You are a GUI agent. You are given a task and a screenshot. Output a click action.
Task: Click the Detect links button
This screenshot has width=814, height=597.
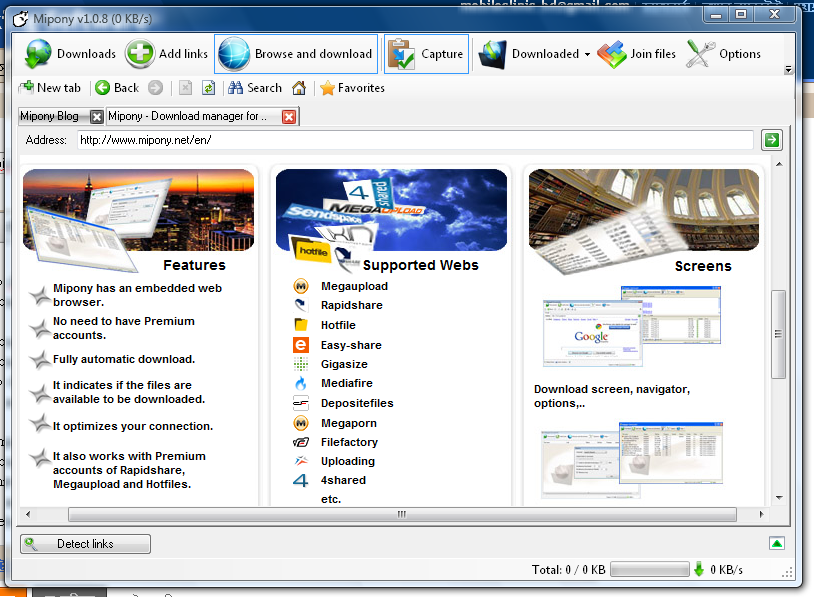(x=86, y=544)
